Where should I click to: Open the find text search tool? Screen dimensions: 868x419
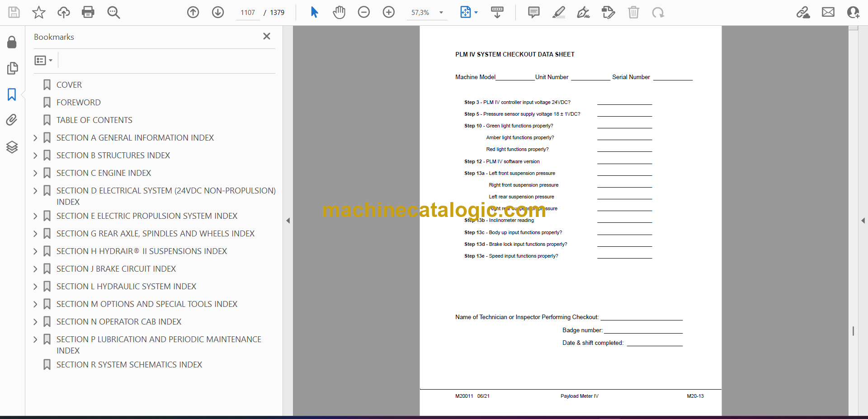[x=113, y=12]
